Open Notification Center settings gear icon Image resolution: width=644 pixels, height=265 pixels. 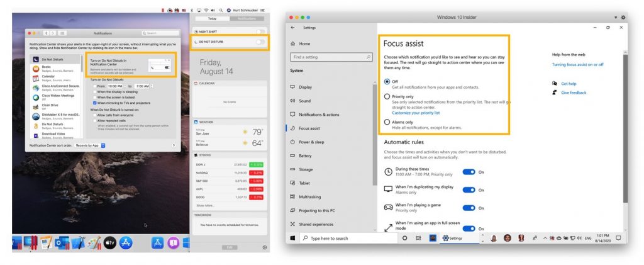[265, 247]
